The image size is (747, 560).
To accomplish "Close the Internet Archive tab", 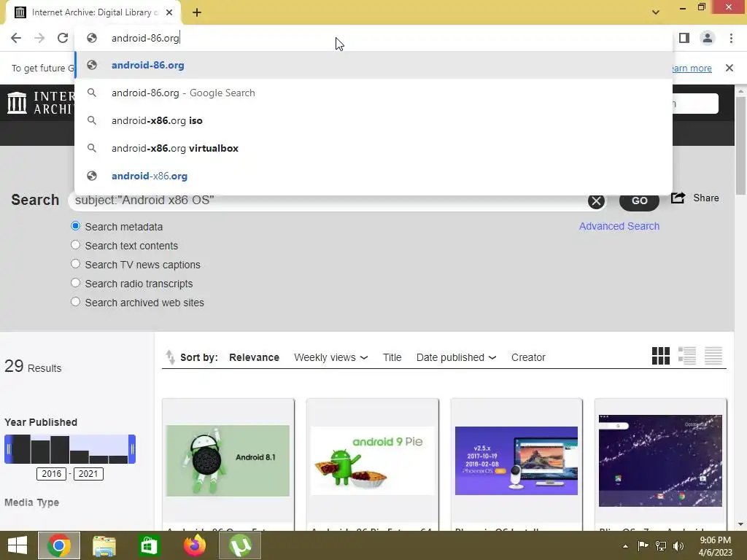I will 169,13.
